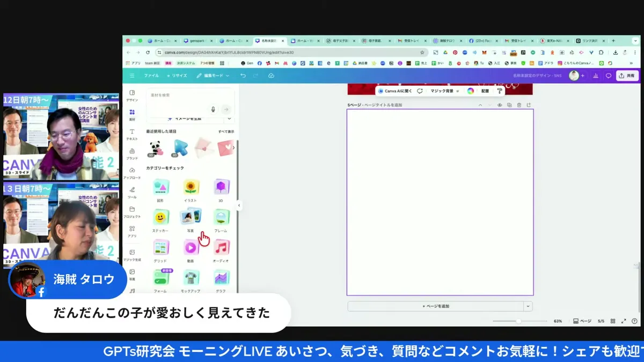Open the アプリ apps panel
Image resolution: width=644 pixels, height=362 pixels.
[132, 231]
